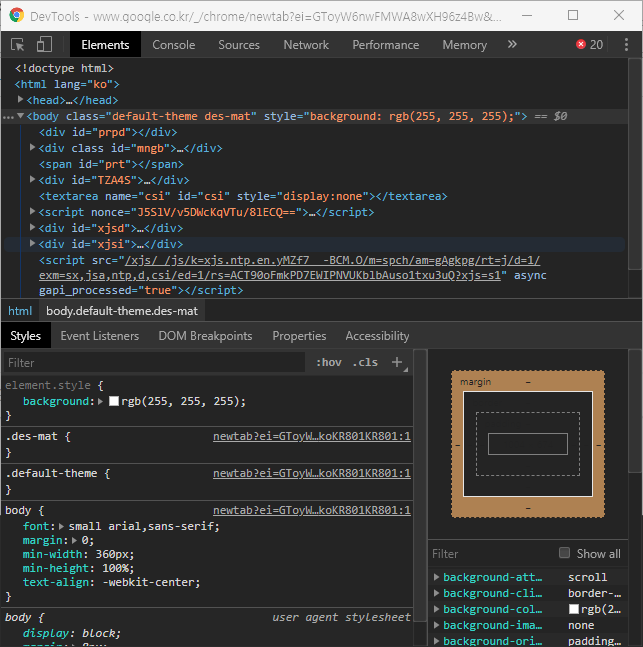Select the textarea name csi line

[x=243, y=196]
